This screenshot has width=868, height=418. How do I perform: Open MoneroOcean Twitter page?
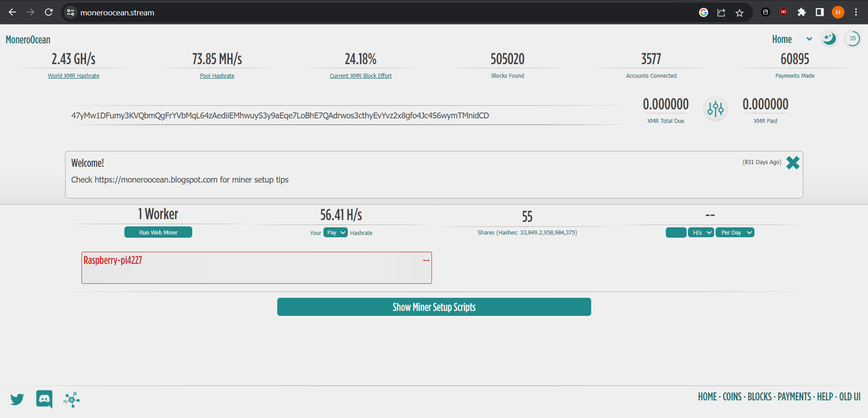17,399
